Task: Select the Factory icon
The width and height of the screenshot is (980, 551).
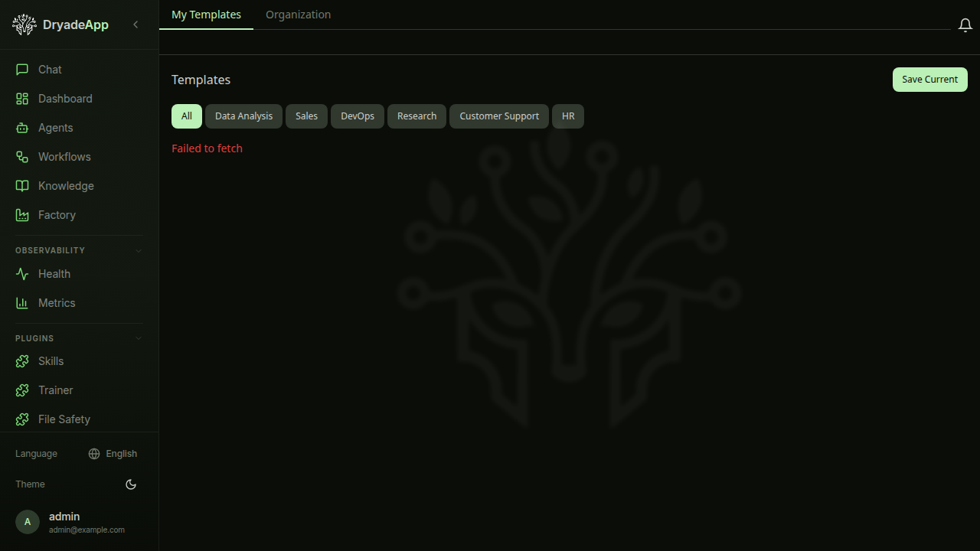Action: click(x=23, y=215)
